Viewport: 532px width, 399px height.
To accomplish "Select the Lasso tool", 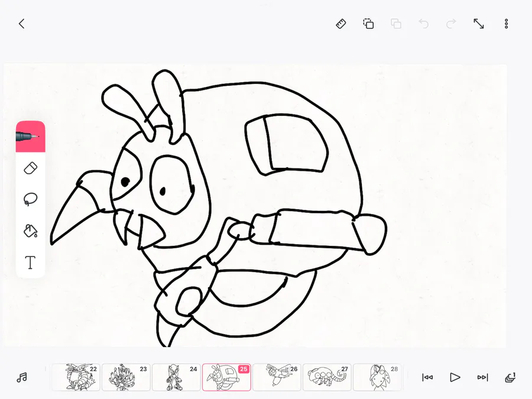I will point(31,199).
